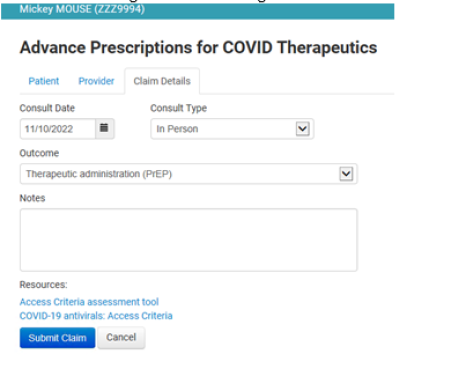
Task: Expand the Consult Type dropdown arrow
Action: (302, 129)
